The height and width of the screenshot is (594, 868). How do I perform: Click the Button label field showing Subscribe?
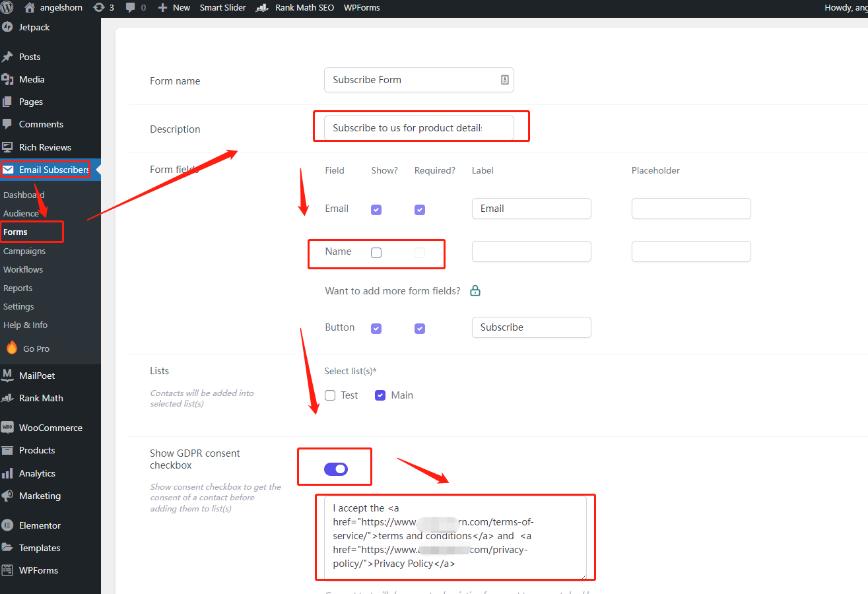(531, 327)
